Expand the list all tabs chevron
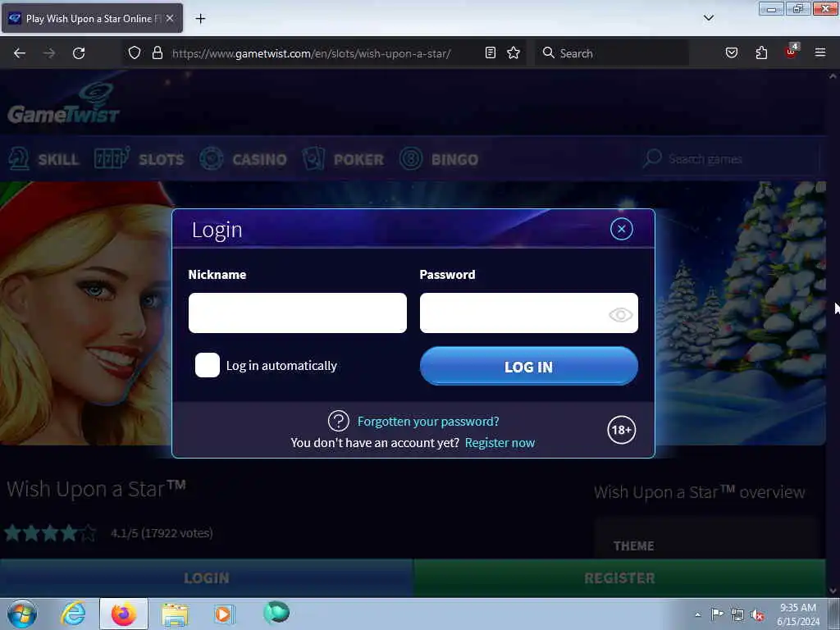Image resolution: width=840 pixels, height=630 pixels. point(708,18)
